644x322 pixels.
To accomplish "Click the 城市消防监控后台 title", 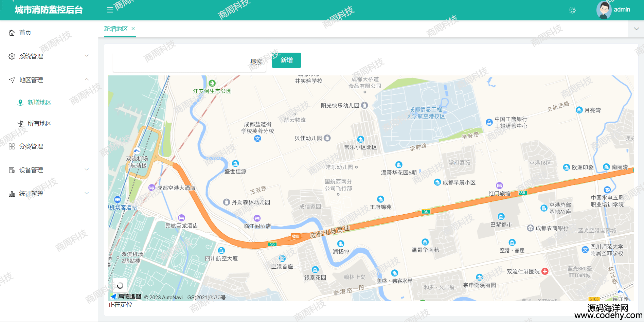I will click(49, 10).
